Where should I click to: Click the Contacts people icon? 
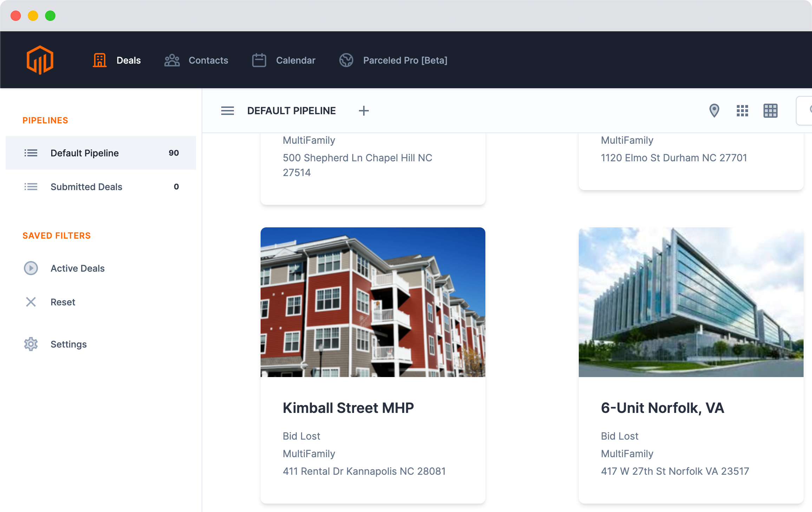[172, 60]
